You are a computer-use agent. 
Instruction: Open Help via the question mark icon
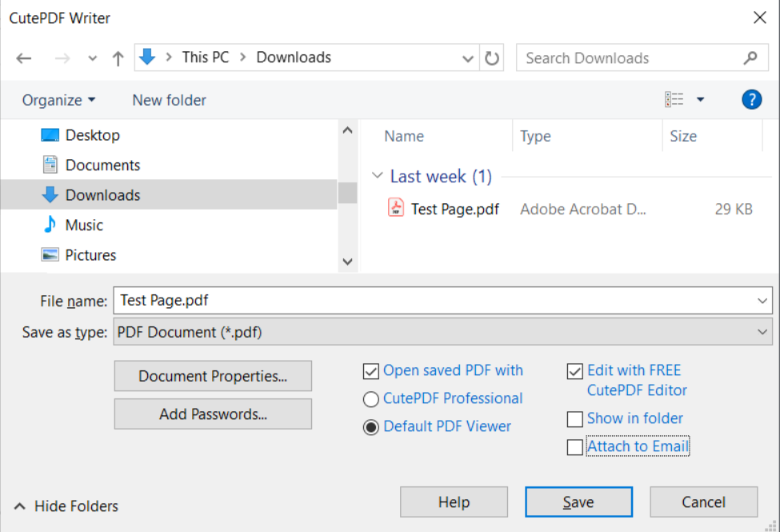pos(751,98)
